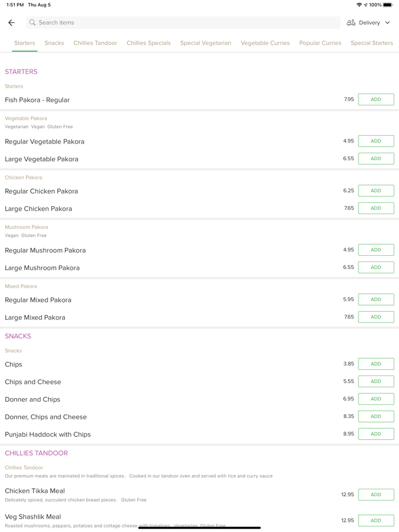Tap the back arrow icon
The image size is (399, 532).
11,23
